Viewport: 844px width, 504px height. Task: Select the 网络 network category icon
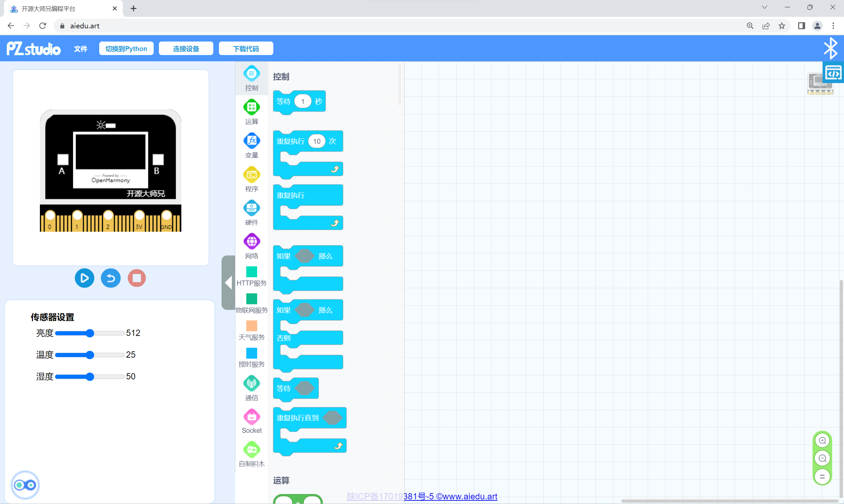click(x=251, y=242)
